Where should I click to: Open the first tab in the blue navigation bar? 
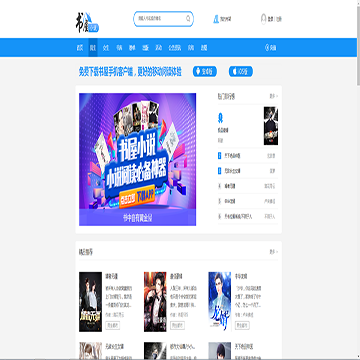[80, 48]
